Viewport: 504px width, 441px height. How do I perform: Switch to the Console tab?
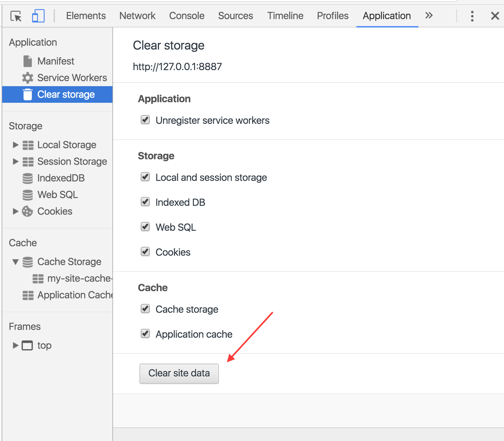187,16
